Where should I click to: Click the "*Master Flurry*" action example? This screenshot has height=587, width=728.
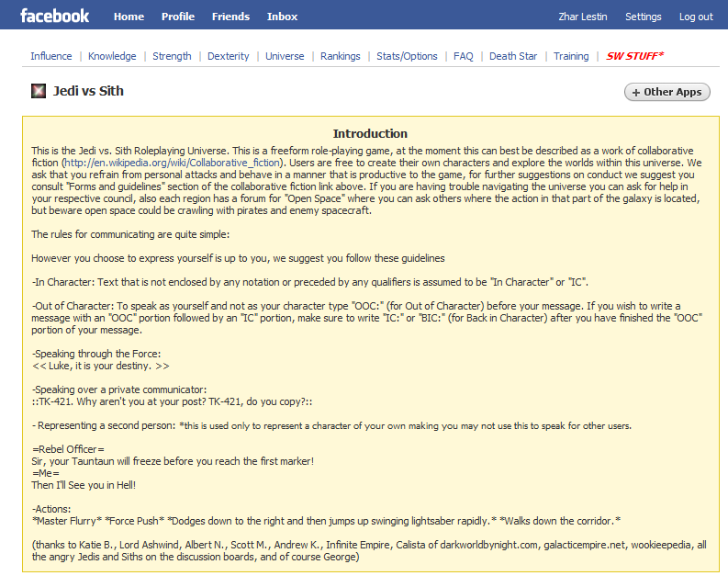(67, 521)
